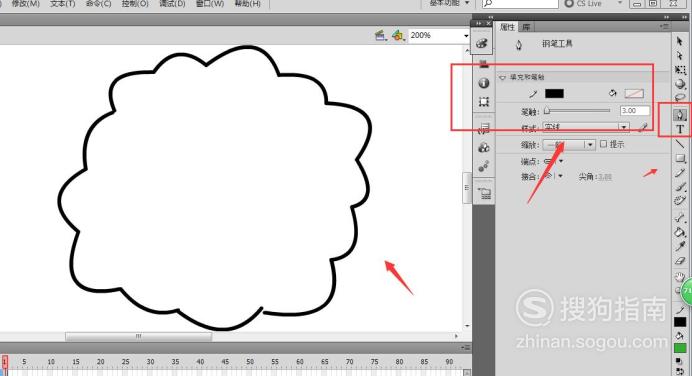Select the Bone tool
Image resolution: width=692 pixels, height=376 pixels.
point(680,217)
